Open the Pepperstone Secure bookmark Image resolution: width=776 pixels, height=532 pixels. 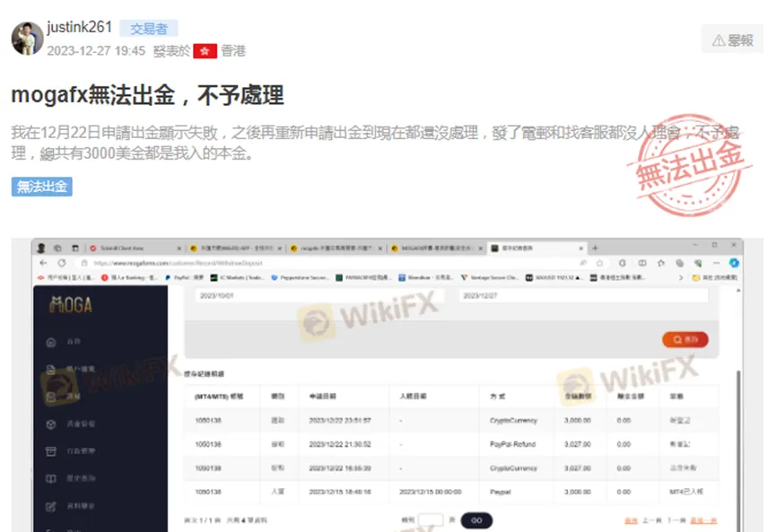pyautogui.click(x=300, y=277)
